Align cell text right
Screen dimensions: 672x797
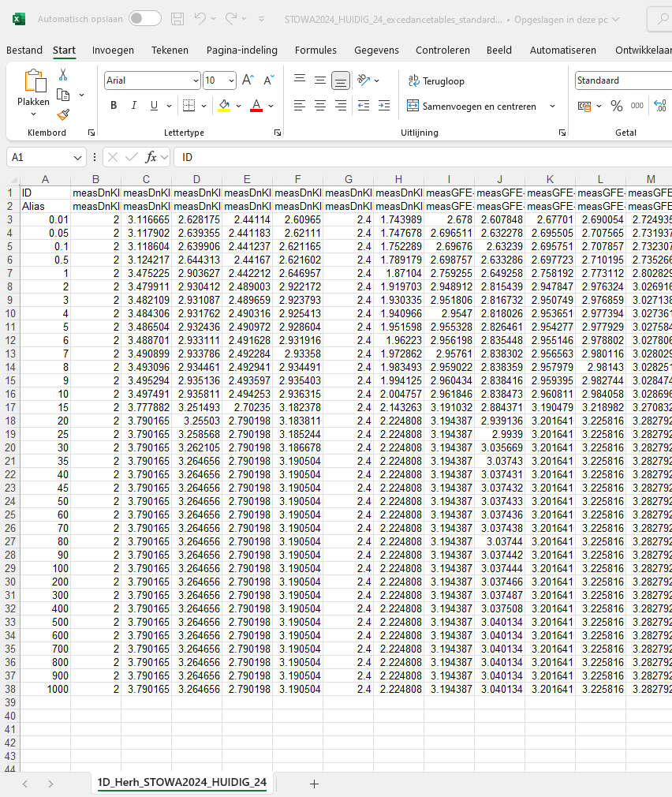pos(340,106)
